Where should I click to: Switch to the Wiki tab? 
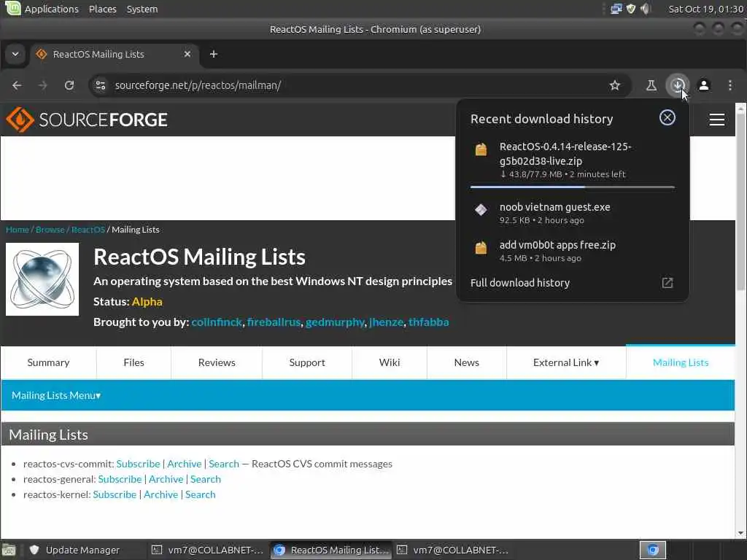[390, 362]
